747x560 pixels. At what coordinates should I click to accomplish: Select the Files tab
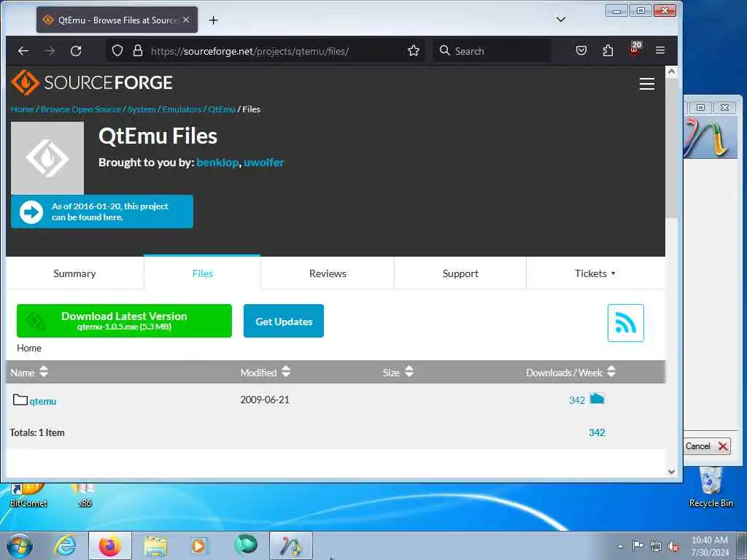203,273
